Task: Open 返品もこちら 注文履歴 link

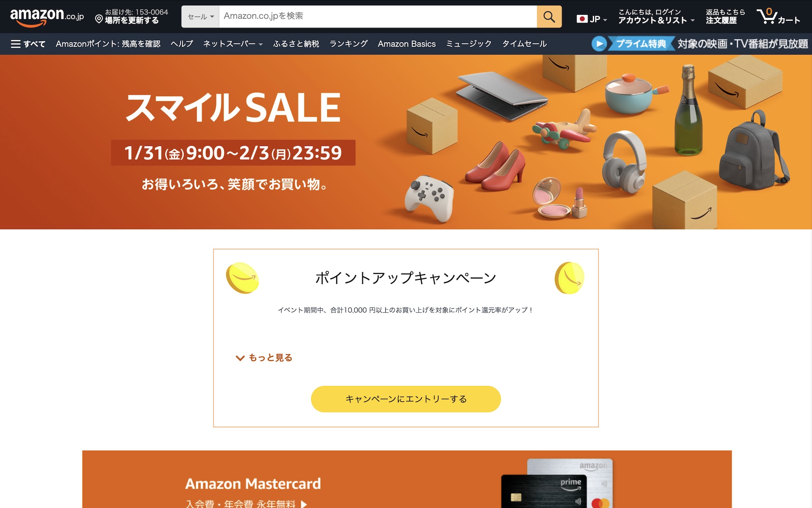Action: 725,17
